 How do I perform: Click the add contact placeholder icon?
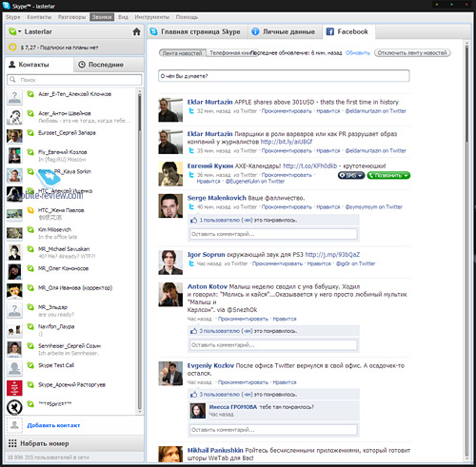click(x=14, y=425)
